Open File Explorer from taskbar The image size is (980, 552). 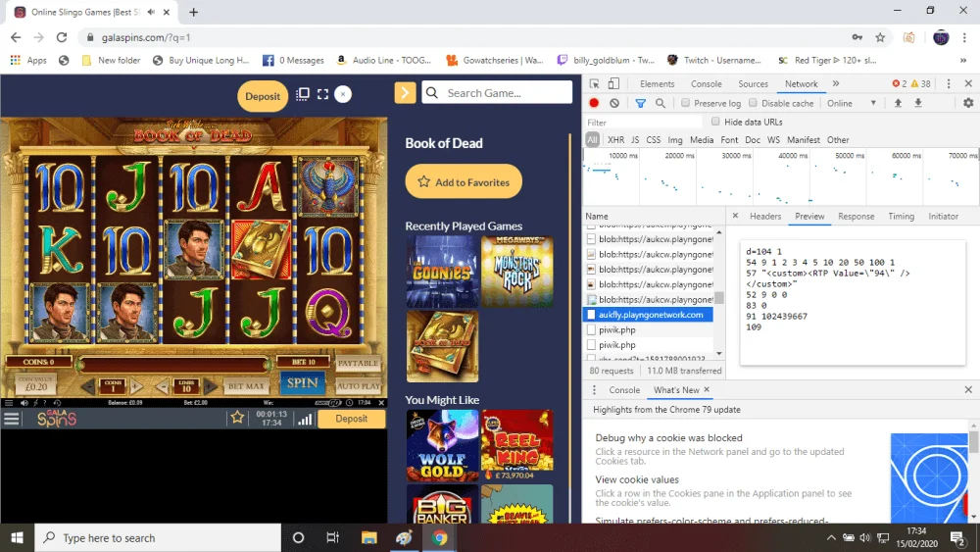click(368, 537)
